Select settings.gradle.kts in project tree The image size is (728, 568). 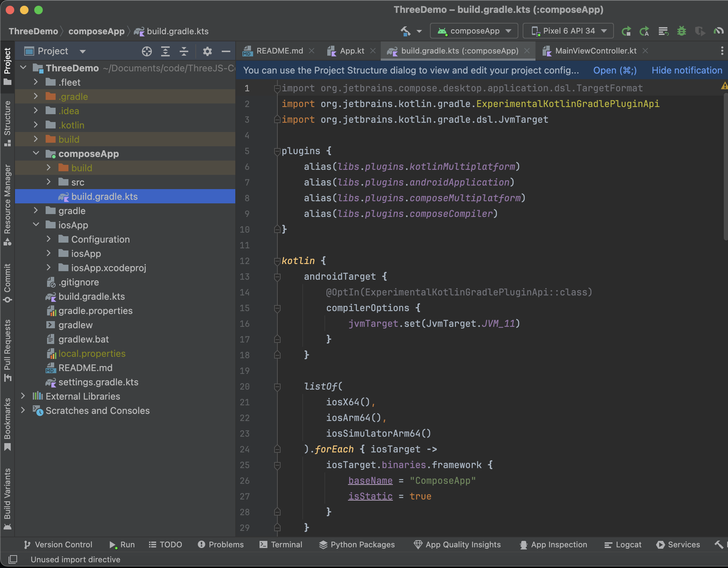click(x=98, y=382)
